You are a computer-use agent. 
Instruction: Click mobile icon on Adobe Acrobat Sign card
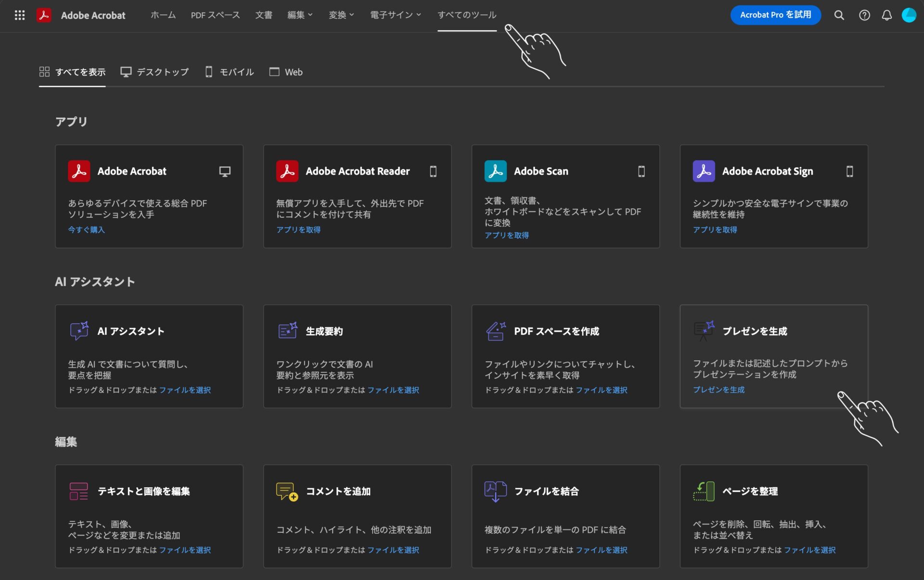point(850,172)
